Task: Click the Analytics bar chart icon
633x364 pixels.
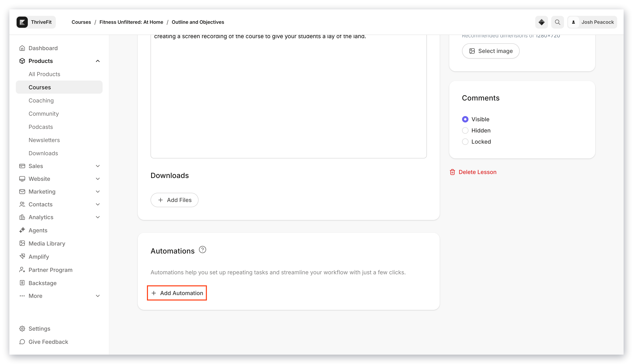Action: pyautogui.click(x=22, y=217)
